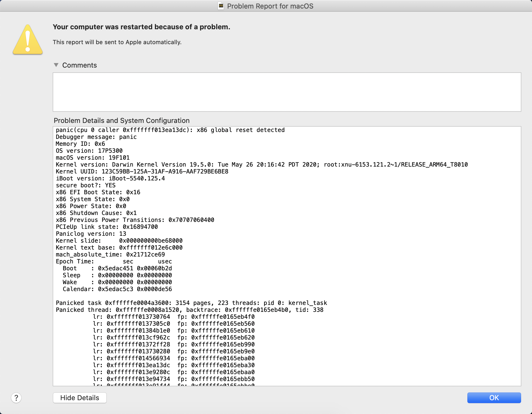This screenshot has height=414, width=532.
Task: Click the 'Paniclog version: 13' line
Action: [x=91, y=234]
